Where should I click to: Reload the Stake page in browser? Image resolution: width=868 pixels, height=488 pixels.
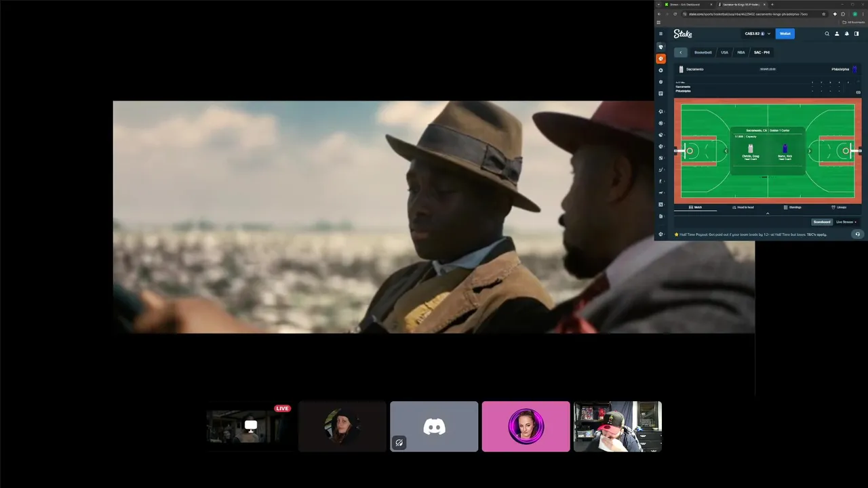coord(675,14)
